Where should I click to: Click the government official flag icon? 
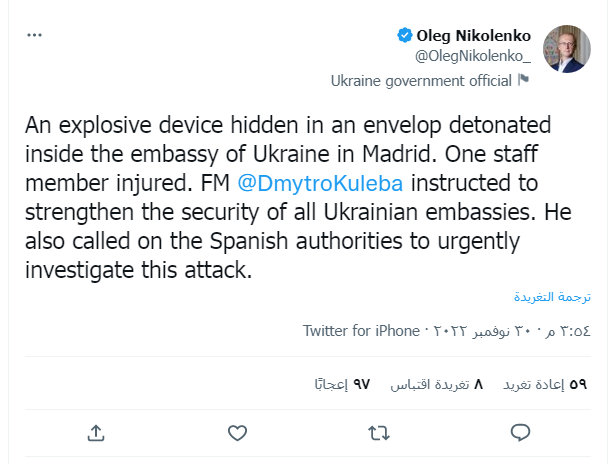(523, 81)
